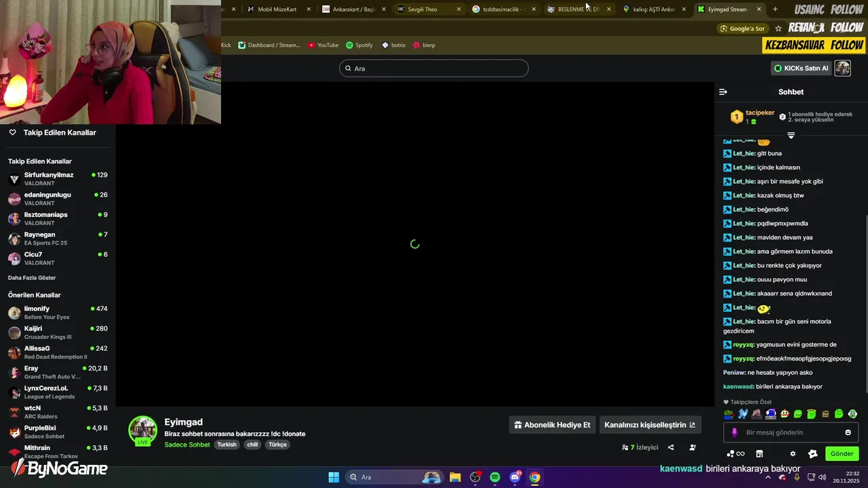
Task: Send message with Gönder button
Action: point(842,453)
